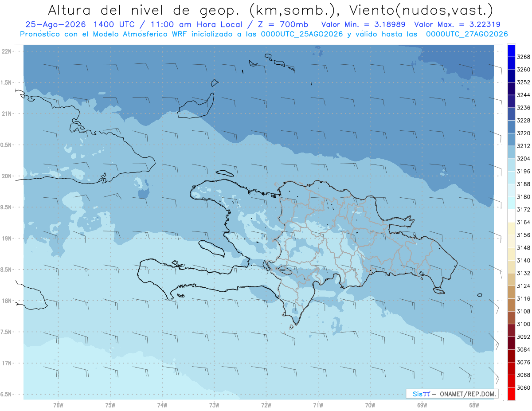Click the legend value '3100'
Viewport: 532px width, 411px height.
(524, 324)
